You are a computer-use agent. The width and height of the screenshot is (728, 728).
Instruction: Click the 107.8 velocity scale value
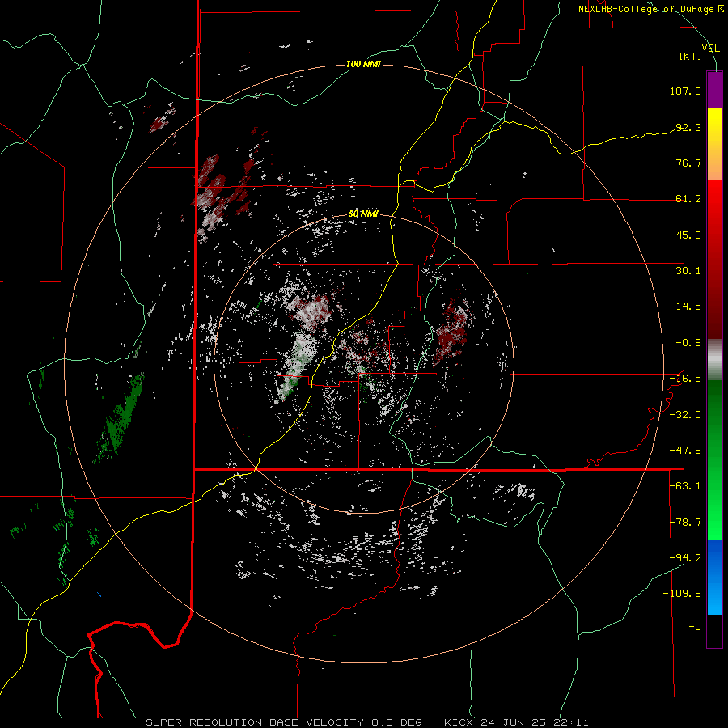685,91
